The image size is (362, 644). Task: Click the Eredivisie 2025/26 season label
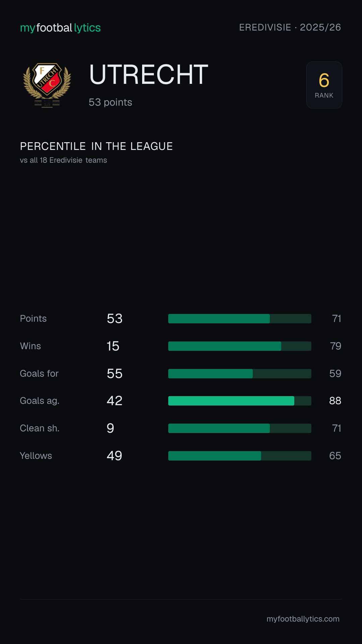(290, 28)
